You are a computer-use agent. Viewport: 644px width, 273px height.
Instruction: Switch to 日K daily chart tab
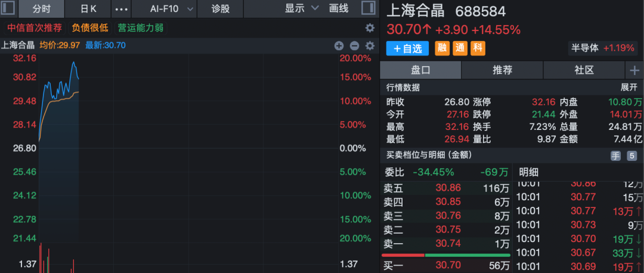pos(88,8)
